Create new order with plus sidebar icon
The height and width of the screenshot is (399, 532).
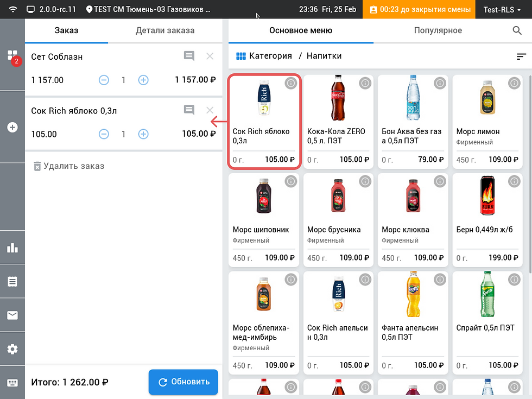point(12,128)
